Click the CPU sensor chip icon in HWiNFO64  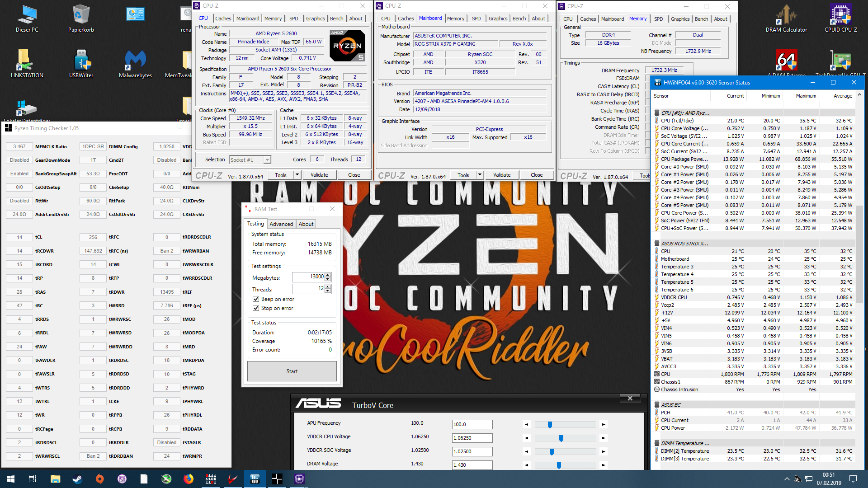[x=657, y=113]
